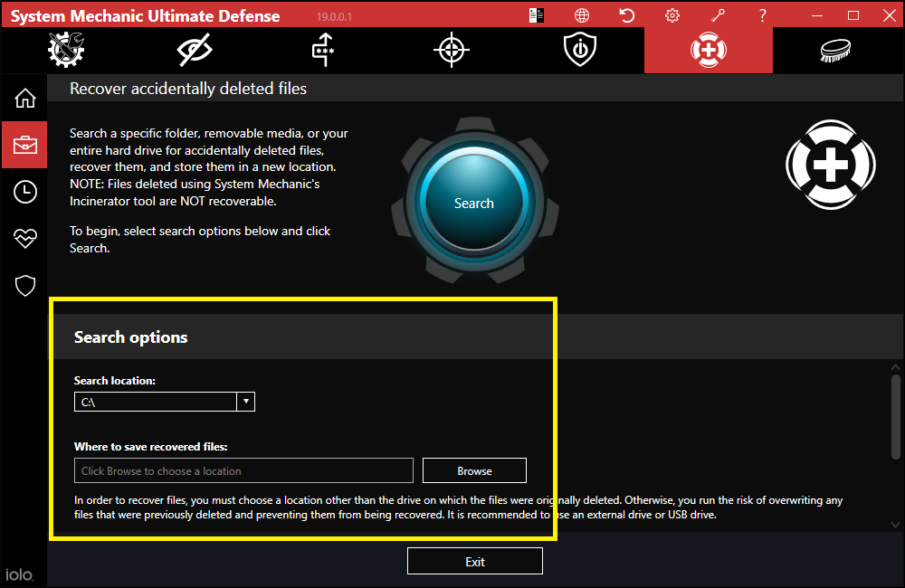This screenshot has height=588, width=905.
Task: Click the globe icon in title bar
Action: 582,15
